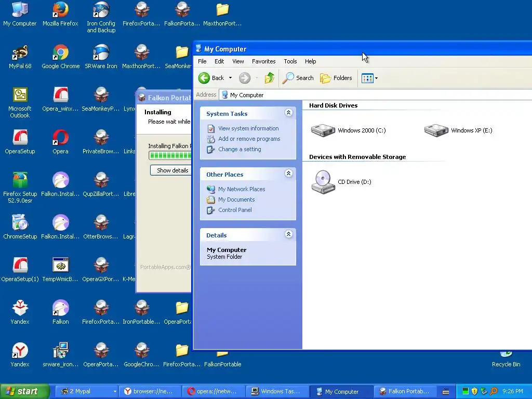Screen dimensions: 532x399
Task: Select the Recycle Bin label on desktop
Action: click(506, 364)
